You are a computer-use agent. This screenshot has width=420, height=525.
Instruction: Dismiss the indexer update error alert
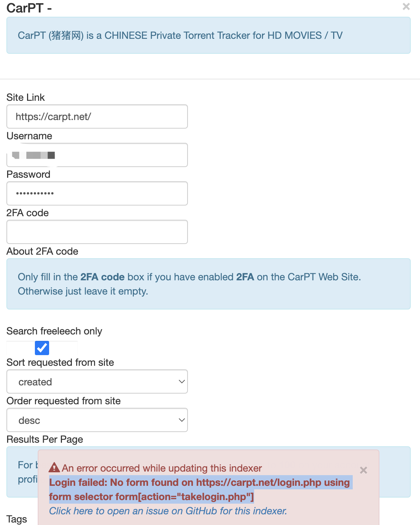coord(363,470)
